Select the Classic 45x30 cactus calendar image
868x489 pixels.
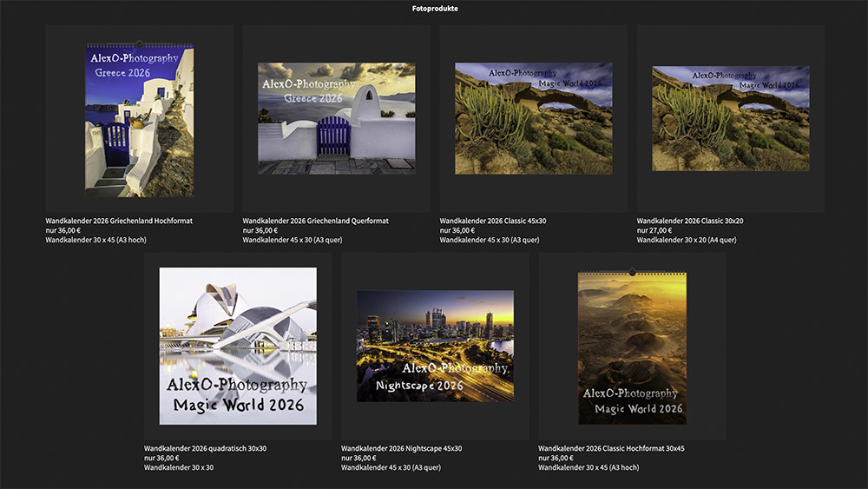[x=533, y=118]
